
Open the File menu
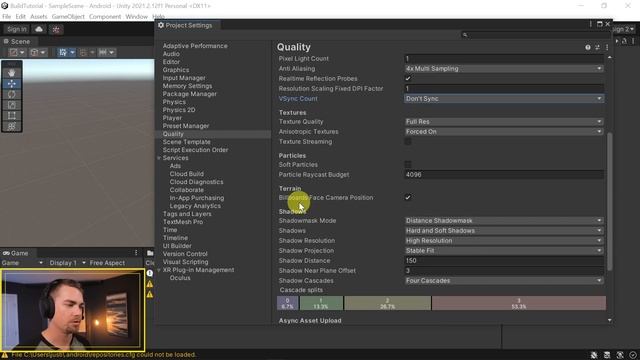[7, 17]
